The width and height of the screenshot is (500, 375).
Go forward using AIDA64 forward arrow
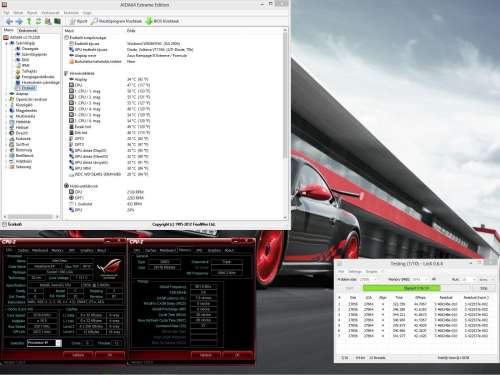pyautogui.click(x=19, y=21)
